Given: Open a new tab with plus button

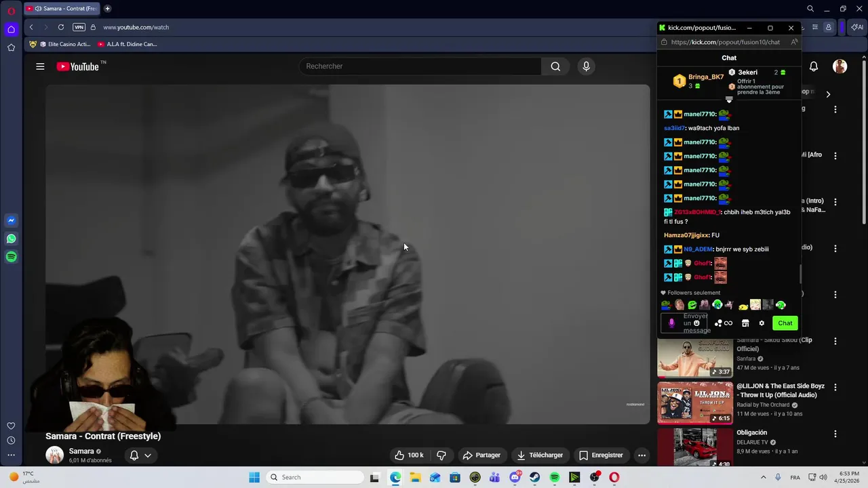Looking at the screenshot, I should (107, 9).
